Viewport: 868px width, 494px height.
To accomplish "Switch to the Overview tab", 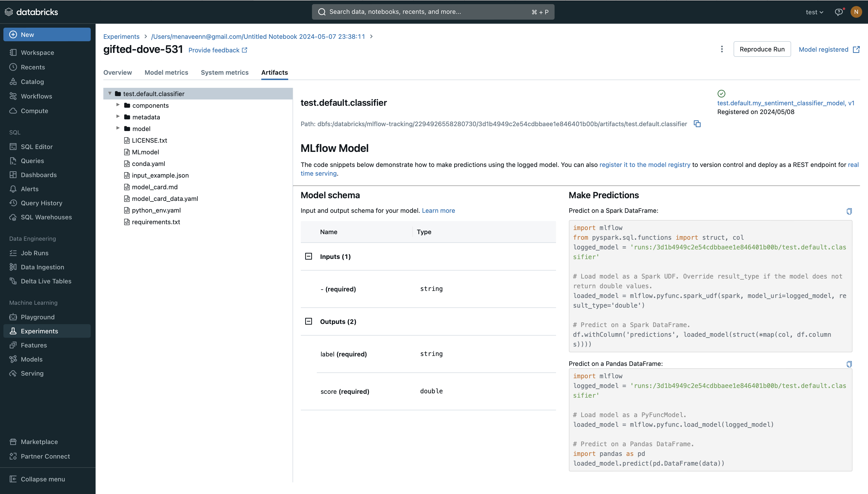I will point(117,73).
